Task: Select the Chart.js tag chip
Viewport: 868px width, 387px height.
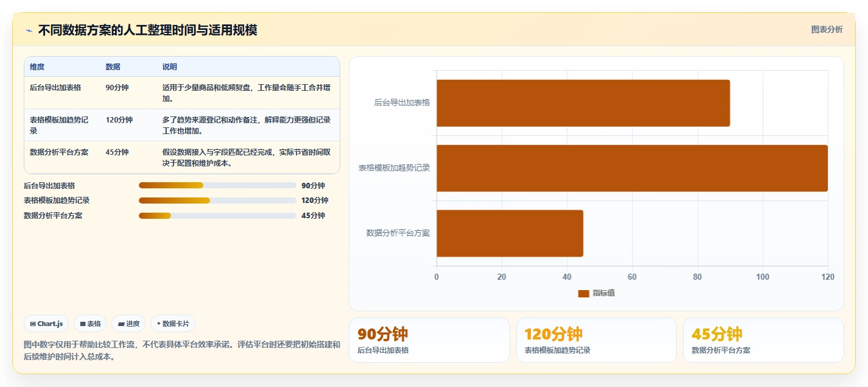Action: pyautogui.click(x=46, y=324)
